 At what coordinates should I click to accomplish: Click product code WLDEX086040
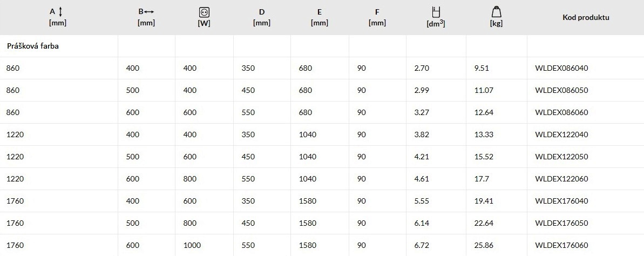[561, 68]
